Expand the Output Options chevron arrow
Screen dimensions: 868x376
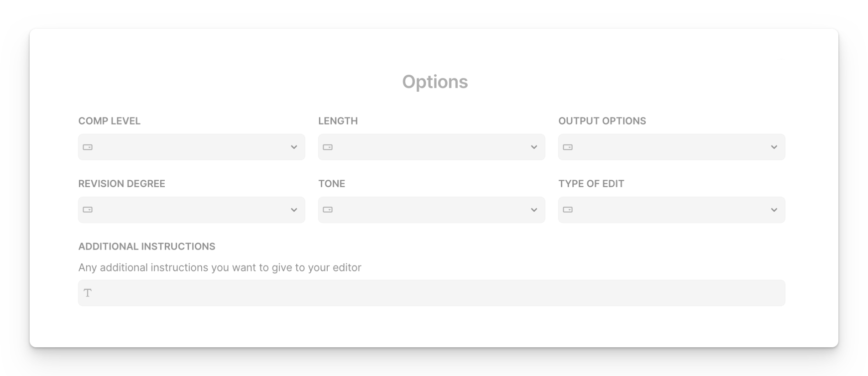pos(774,147)
